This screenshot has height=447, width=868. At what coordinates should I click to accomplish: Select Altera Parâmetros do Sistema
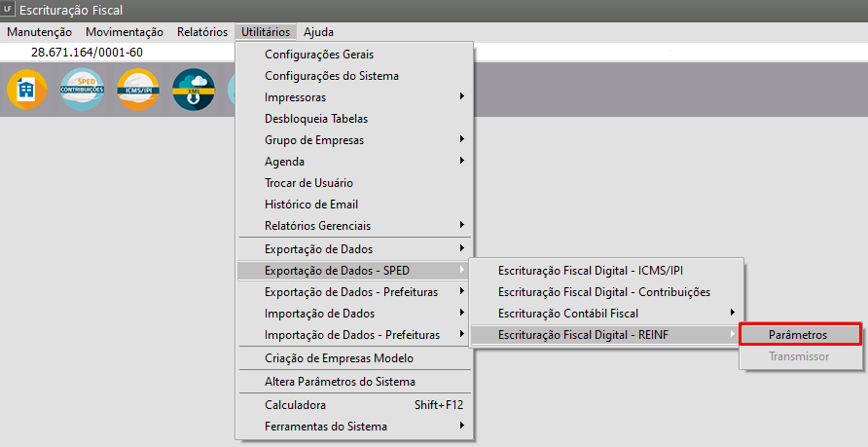pos(340,382)
